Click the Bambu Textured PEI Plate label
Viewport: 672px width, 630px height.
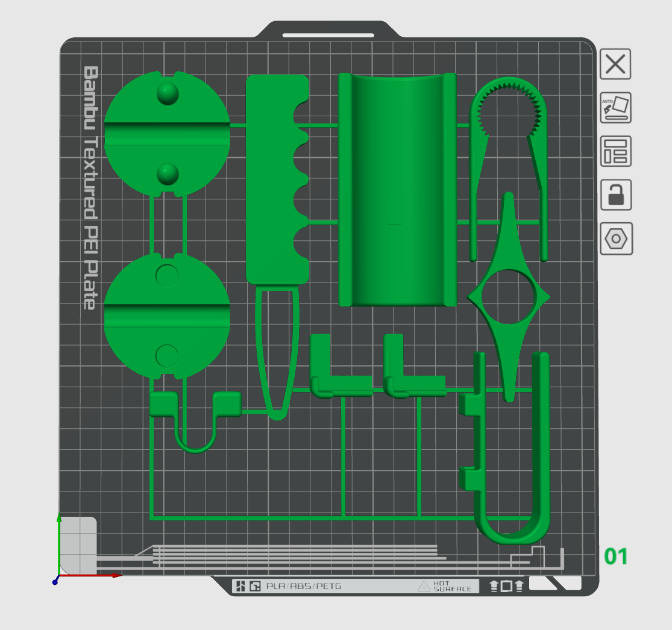point(90,187)
